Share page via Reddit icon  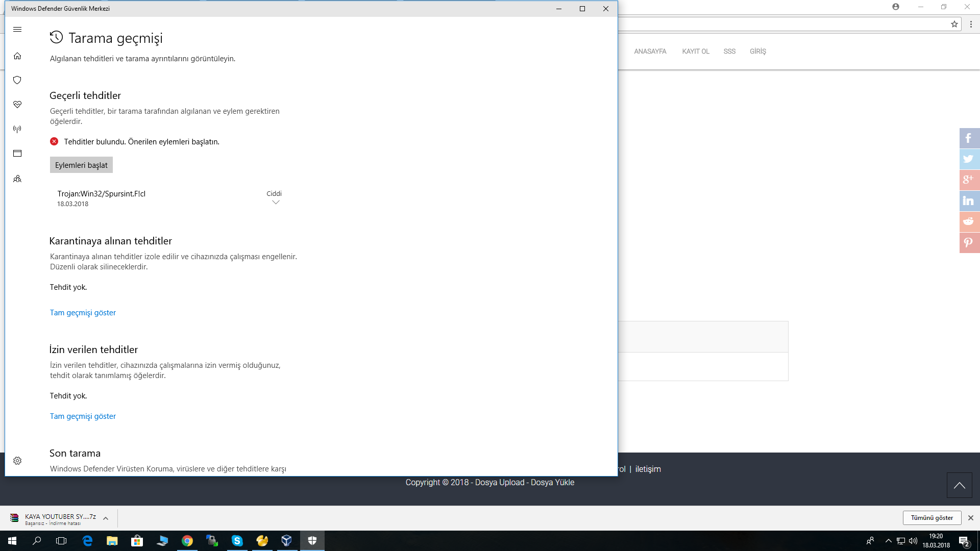coord(969,222)
